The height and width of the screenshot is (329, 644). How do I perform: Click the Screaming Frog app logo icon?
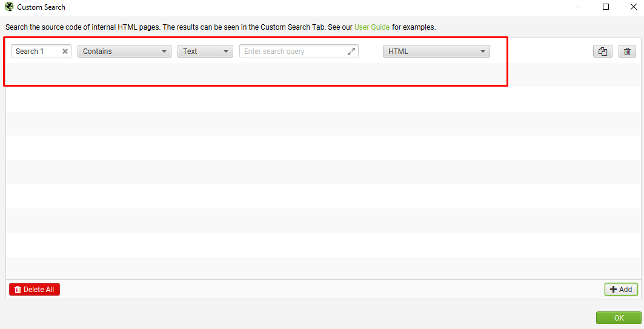[9, 7]
